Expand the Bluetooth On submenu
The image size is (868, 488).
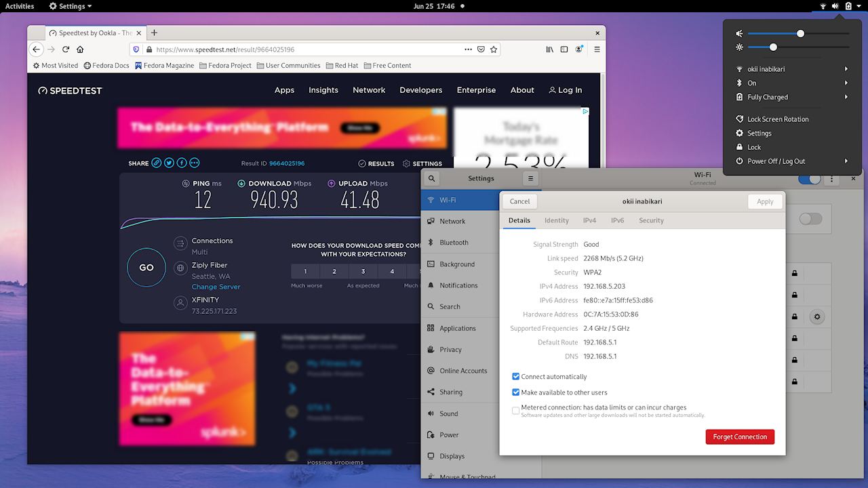tap(792, 83)
